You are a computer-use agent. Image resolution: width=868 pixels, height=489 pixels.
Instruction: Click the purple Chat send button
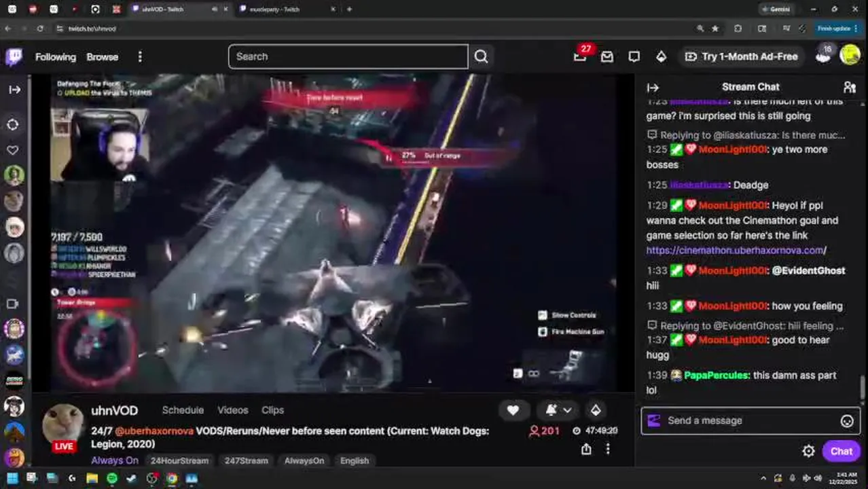click(x=841, y=451)
